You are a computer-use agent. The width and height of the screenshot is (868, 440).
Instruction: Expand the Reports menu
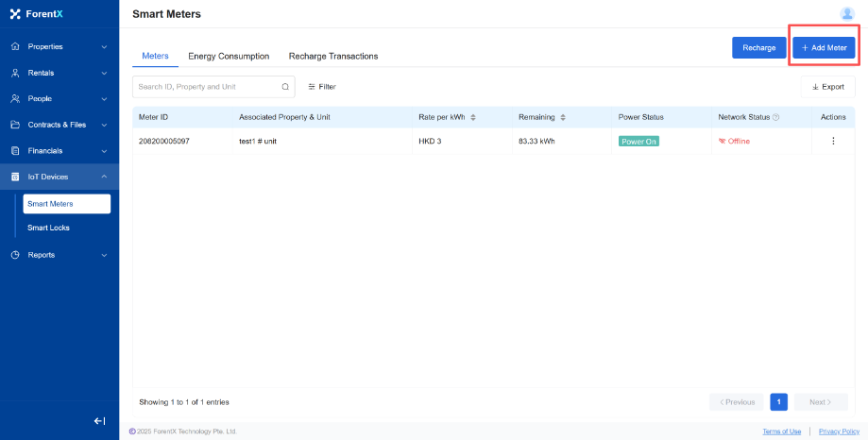tap(59, 255)
